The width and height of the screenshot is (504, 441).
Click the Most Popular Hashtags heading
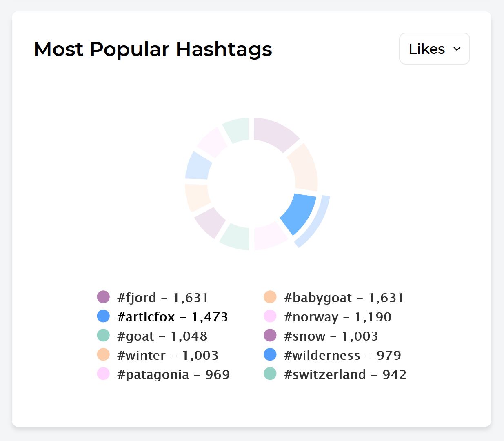(x=153, y=49)
